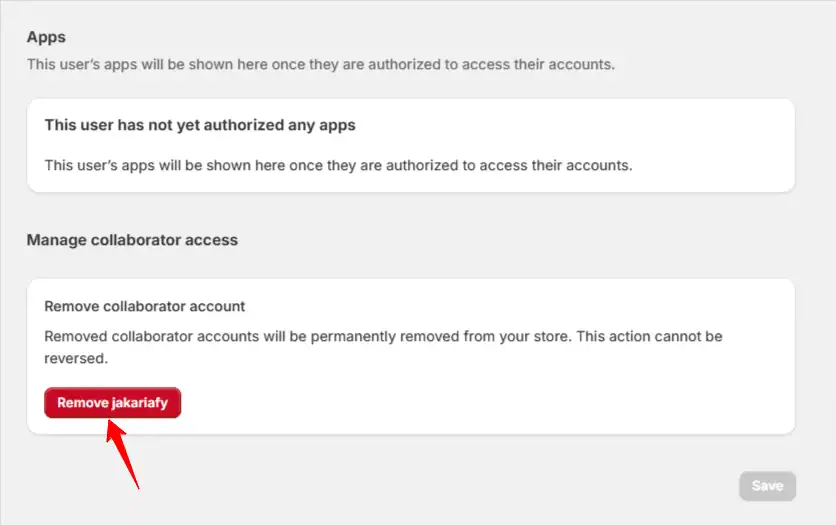Screen dimensions: 836x525
Task: Click the word 'reversed.' in the warning
Action: click(x=76, y=358)
